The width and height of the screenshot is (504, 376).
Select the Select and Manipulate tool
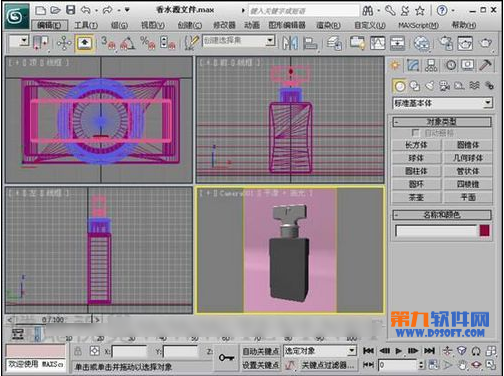point(64,43)
